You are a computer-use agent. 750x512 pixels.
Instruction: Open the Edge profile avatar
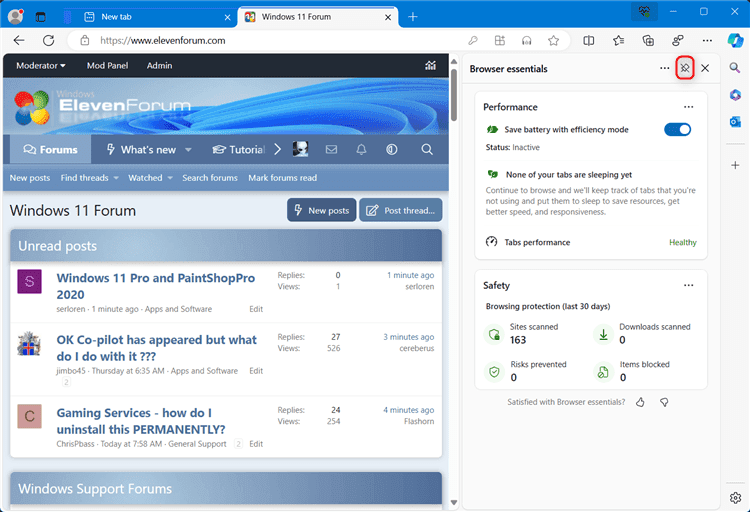tap(16, 16)
